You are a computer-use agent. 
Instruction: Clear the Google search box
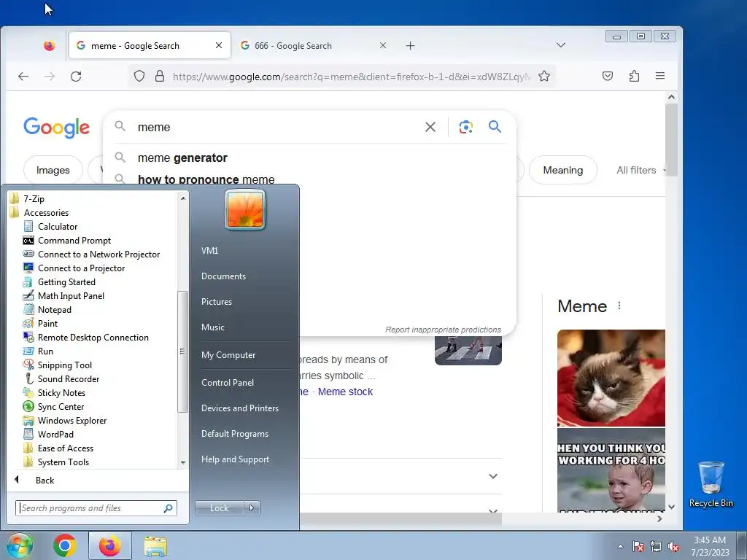[430, 127]
